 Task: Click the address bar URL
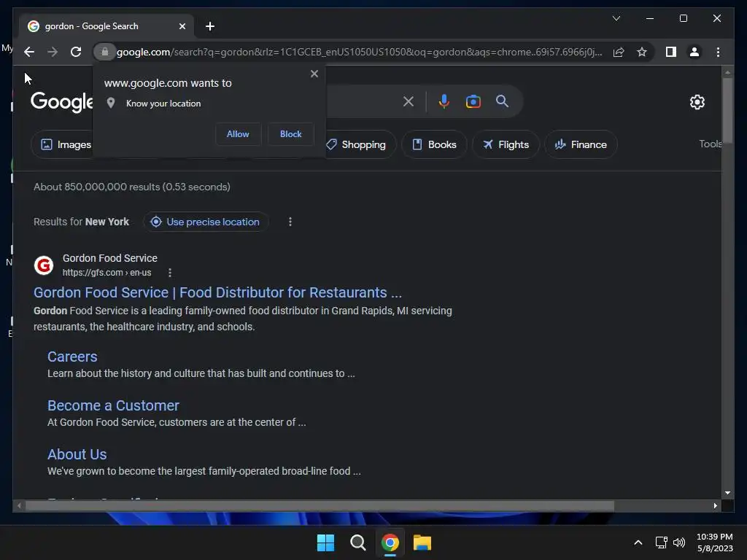click(x=359, y=52)
